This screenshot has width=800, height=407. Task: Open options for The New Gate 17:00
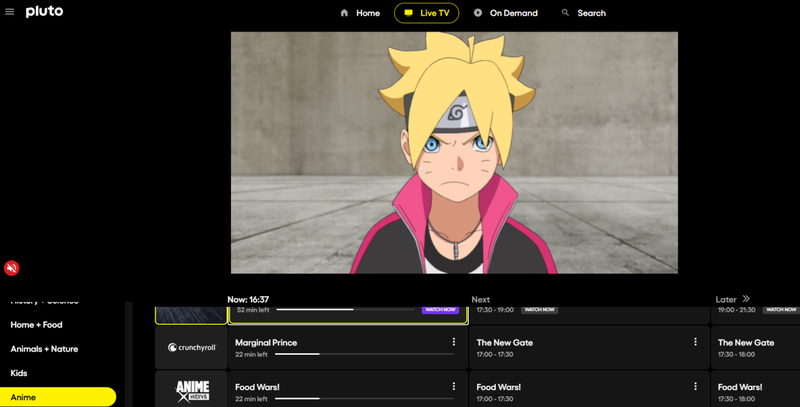[695, 342]
